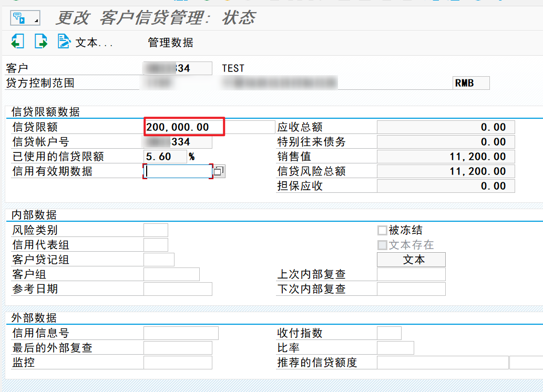
Task: Select the 下次内部复查 date field
Action: click(410, 288)
